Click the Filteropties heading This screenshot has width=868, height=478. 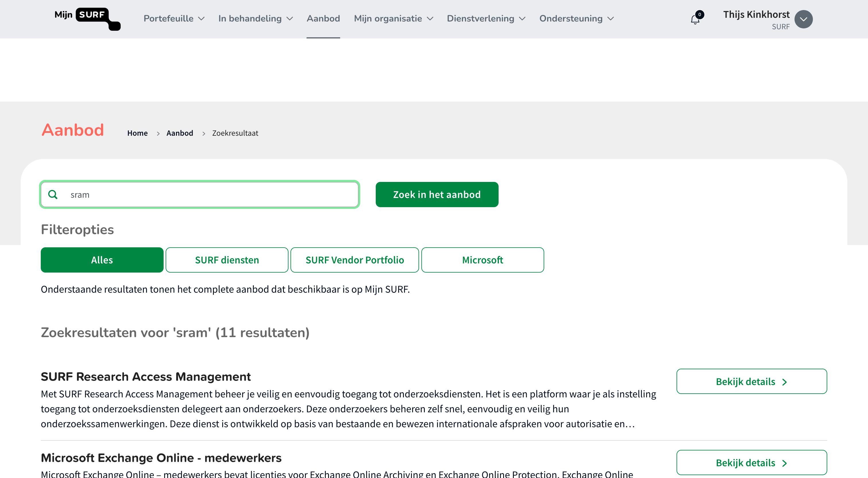[77, 230]
